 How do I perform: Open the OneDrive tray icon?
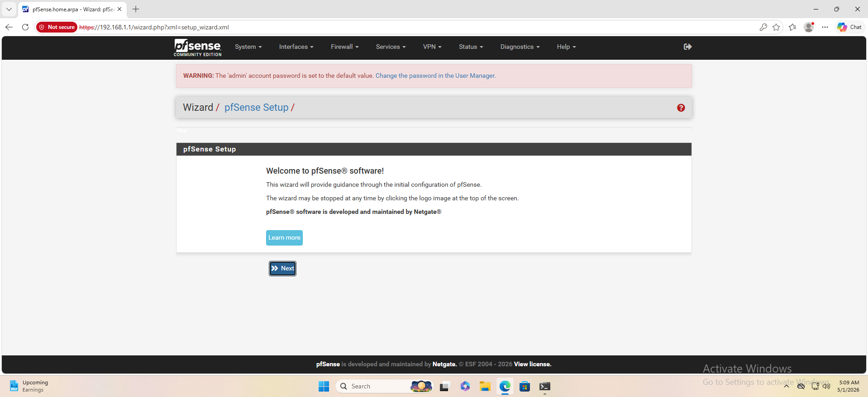coord(801,386)
